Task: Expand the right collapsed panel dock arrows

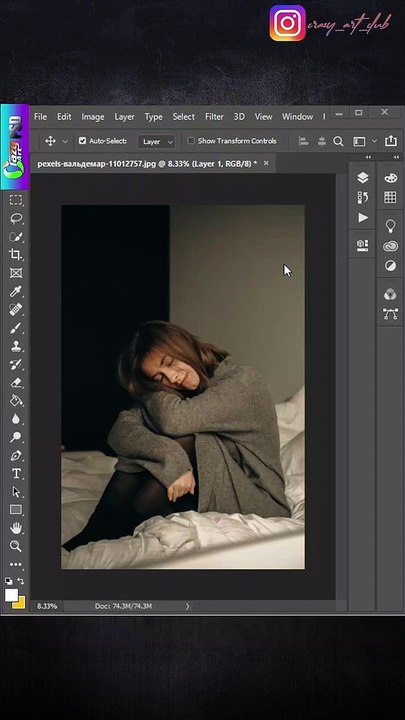Action: tap(396, 157)
